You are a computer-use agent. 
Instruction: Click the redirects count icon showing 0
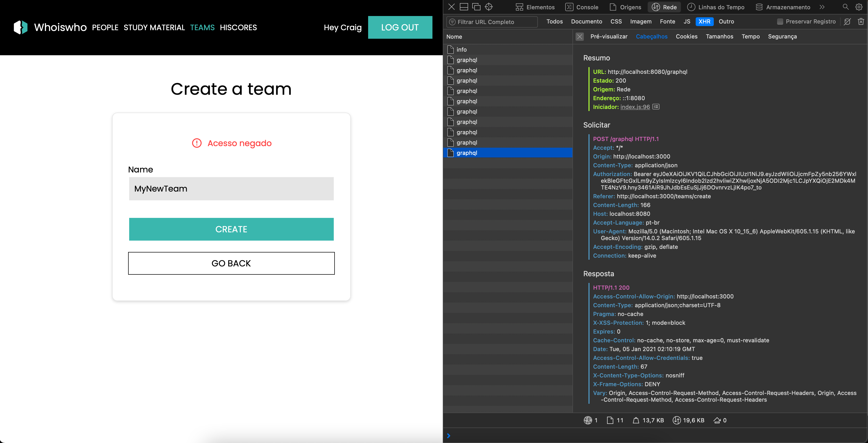point(717,420)
